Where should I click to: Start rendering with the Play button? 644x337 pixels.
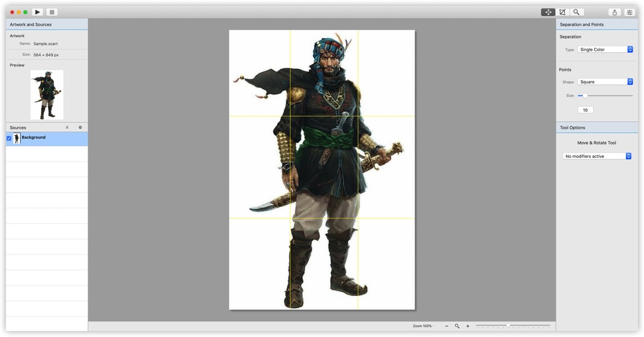[x=37, y=12]
